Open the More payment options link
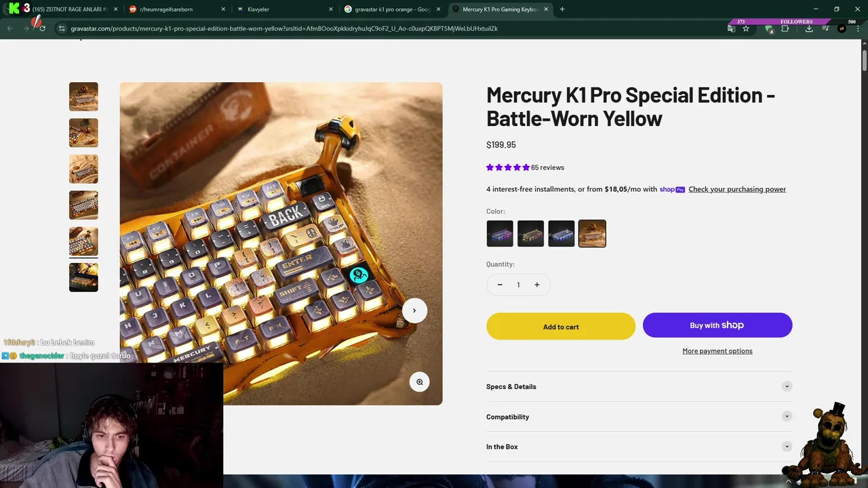This screenshot has width=868, height=488. pos(717,351)
